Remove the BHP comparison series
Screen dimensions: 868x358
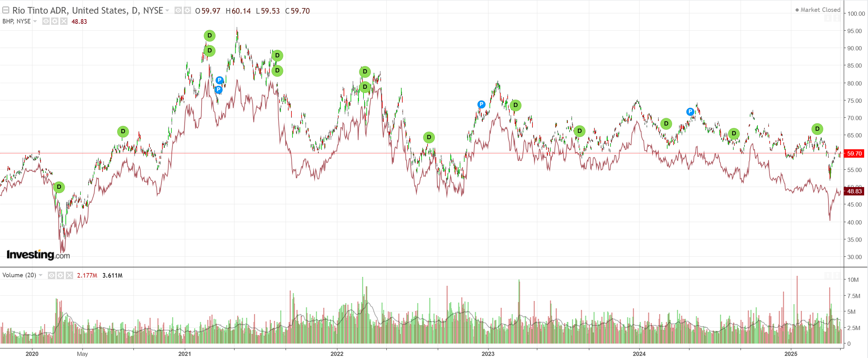64,22
